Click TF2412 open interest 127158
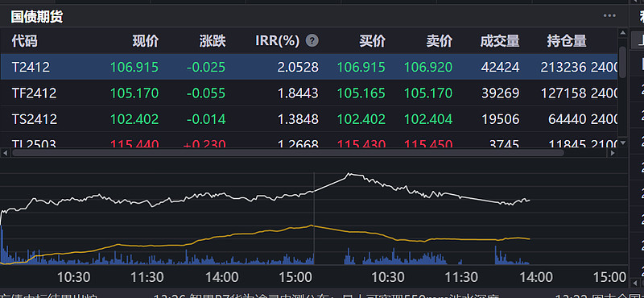The image size is (644, 298). (563, 93)
